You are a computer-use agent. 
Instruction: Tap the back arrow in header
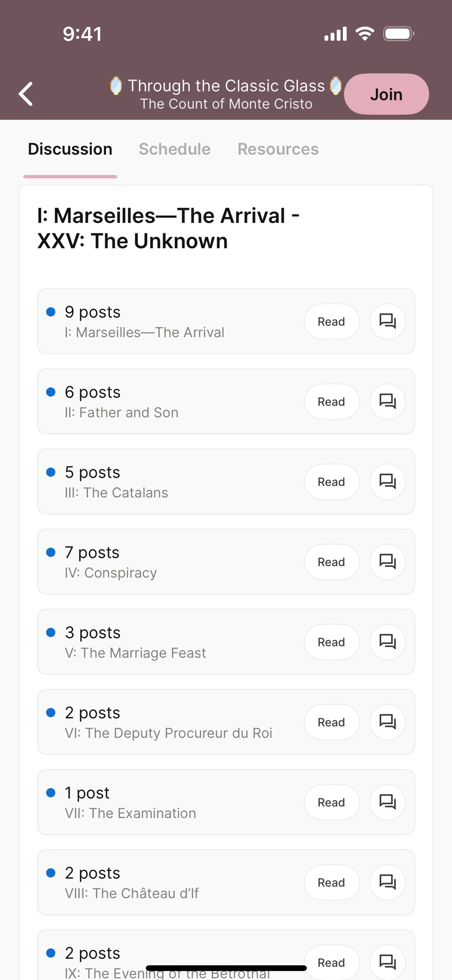click(26, 93)
